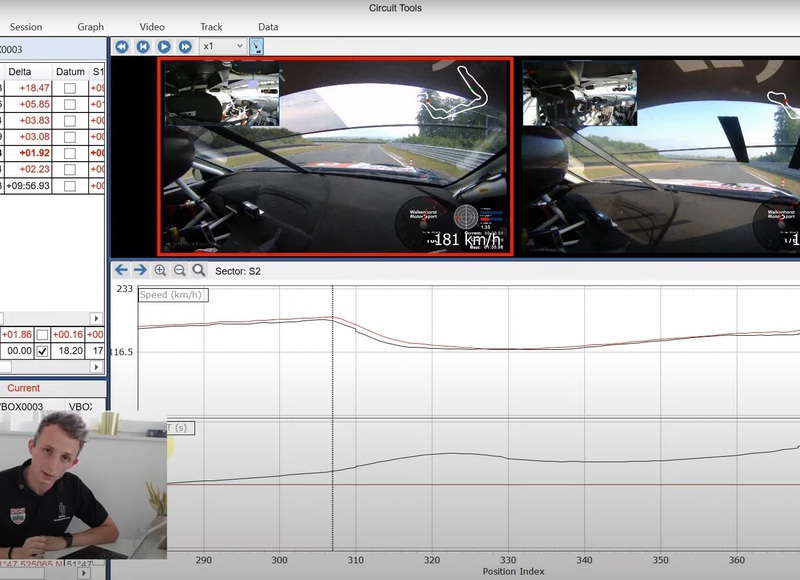Tick Datum checkbox for the +05.85 lap
Image resolution: width=800 pixels, height=580 pixels.
pyautogui.click(x=70, y=105)
